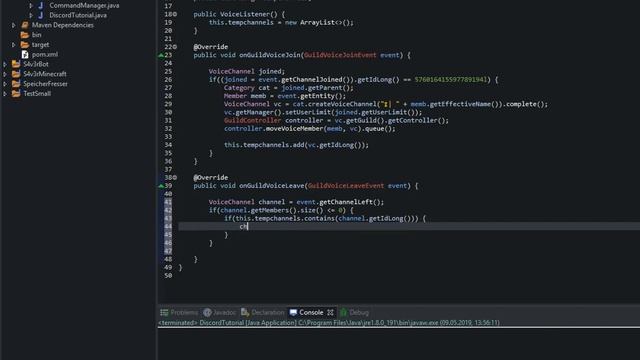Switch to the Problems tab

pyautogui.click(x=179, y=313)
